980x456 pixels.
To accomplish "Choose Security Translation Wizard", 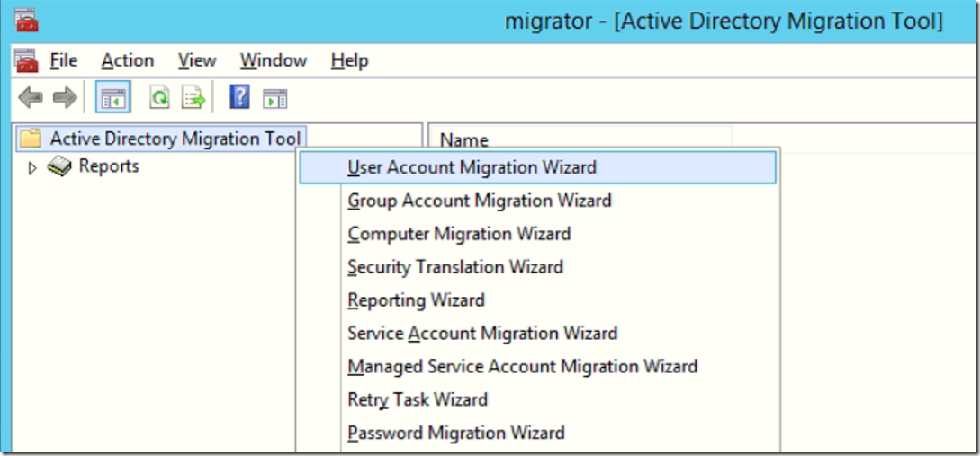I will pos(537,267).
